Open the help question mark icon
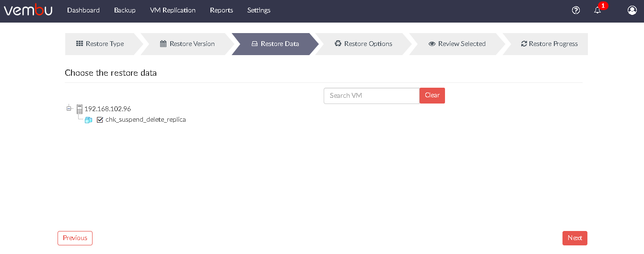This screenshot has height=254, width=644. (576, 10)
